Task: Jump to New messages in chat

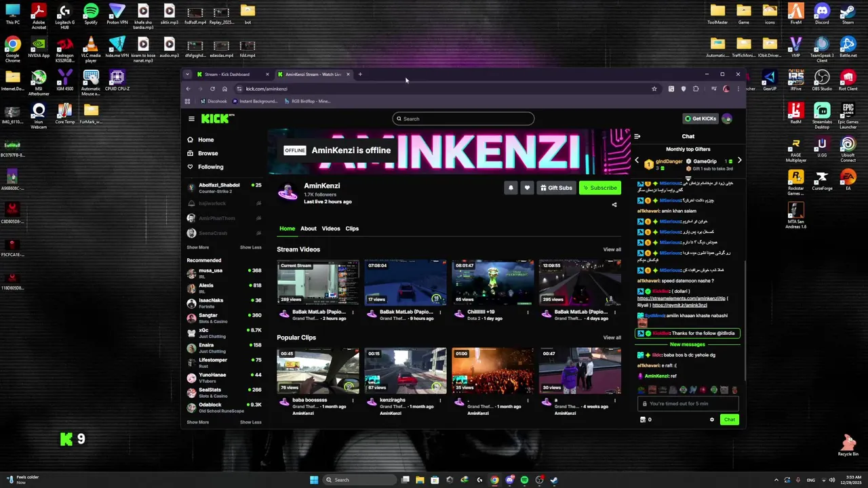Action: click(688, 344)
